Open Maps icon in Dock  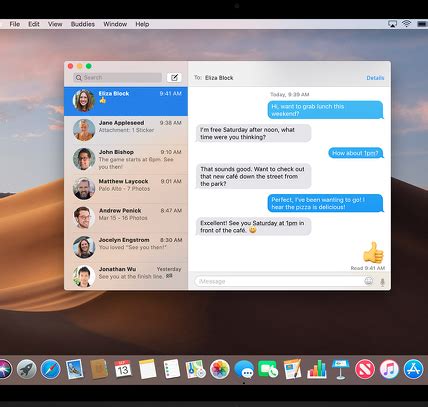coord(196,369)
